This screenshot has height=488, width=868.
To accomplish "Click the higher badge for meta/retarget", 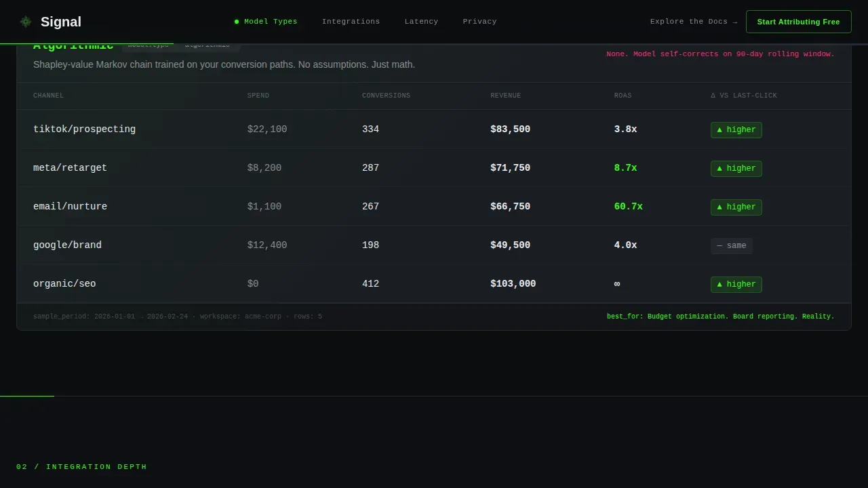I will point(736,168).
